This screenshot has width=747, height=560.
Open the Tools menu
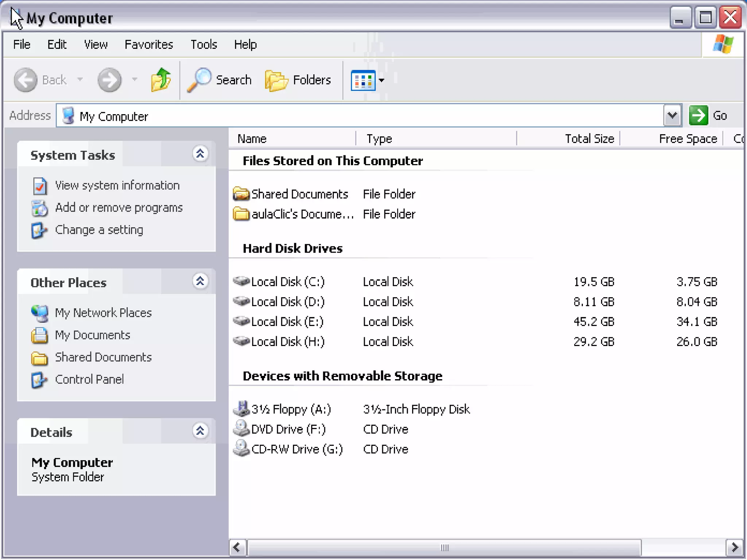click(x=204, y=44)
